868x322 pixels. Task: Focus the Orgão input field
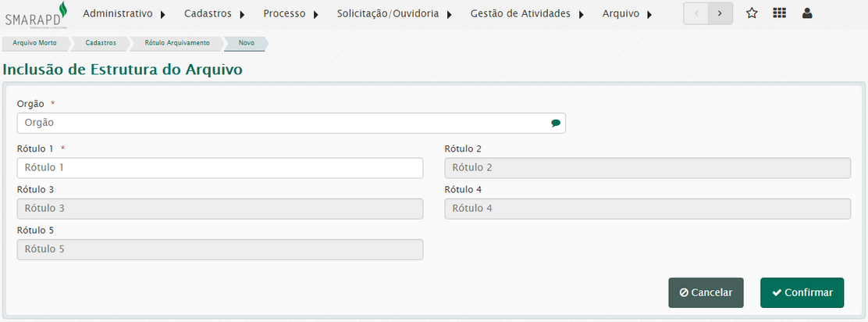[291, 123]
